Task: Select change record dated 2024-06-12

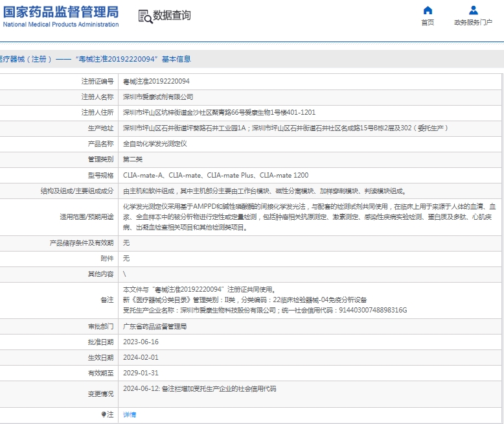Action: [200, 388]
